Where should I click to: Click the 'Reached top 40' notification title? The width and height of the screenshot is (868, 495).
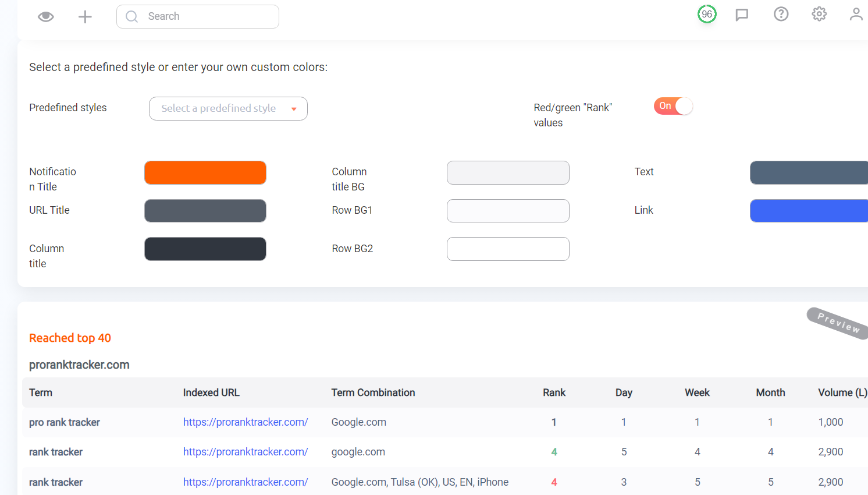pos(70,338)
